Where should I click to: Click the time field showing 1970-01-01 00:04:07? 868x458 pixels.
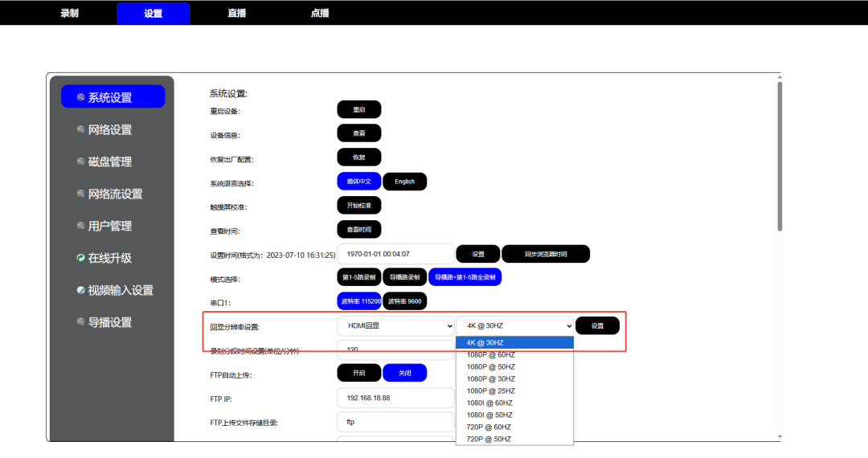coord(395,254)
